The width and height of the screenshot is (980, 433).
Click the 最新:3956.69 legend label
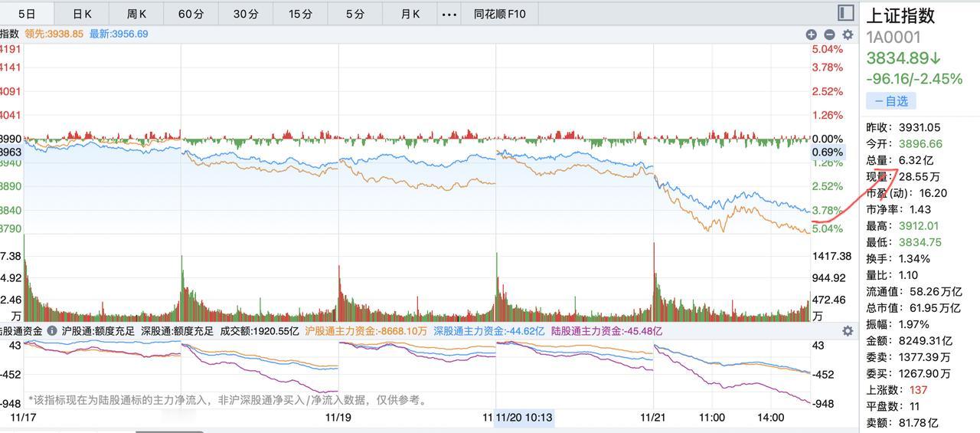[119, 34]
